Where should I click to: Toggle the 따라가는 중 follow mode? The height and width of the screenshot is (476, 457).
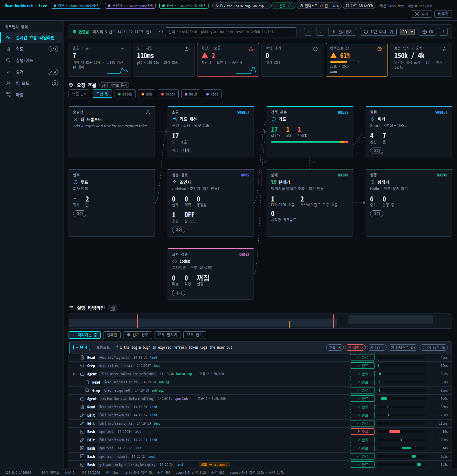[85, 335]
